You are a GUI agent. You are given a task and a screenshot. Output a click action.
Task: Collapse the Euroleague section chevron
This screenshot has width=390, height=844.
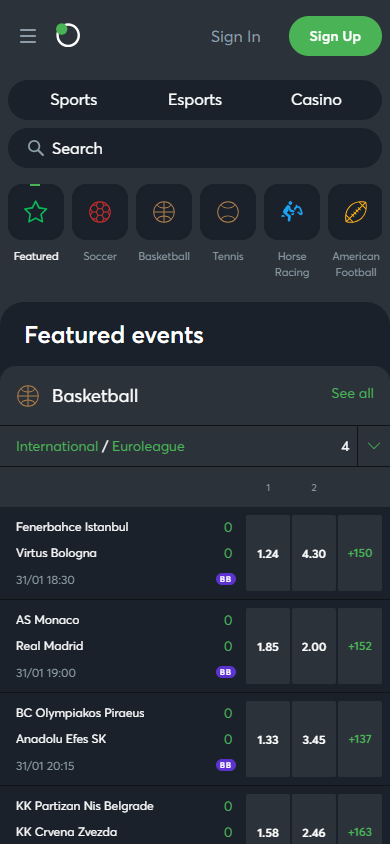[373, 446]
